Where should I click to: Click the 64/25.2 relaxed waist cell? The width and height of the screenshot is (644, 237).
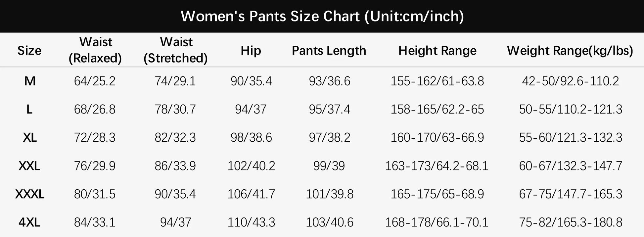(95, 81)
